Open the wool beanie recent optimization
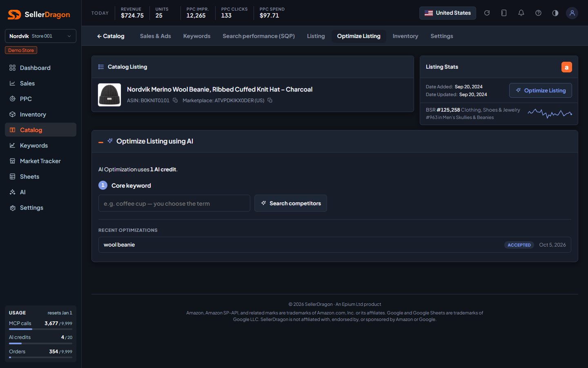Image resolution: width=588 pixels, height=368 pixels. (x=335, y=245)
